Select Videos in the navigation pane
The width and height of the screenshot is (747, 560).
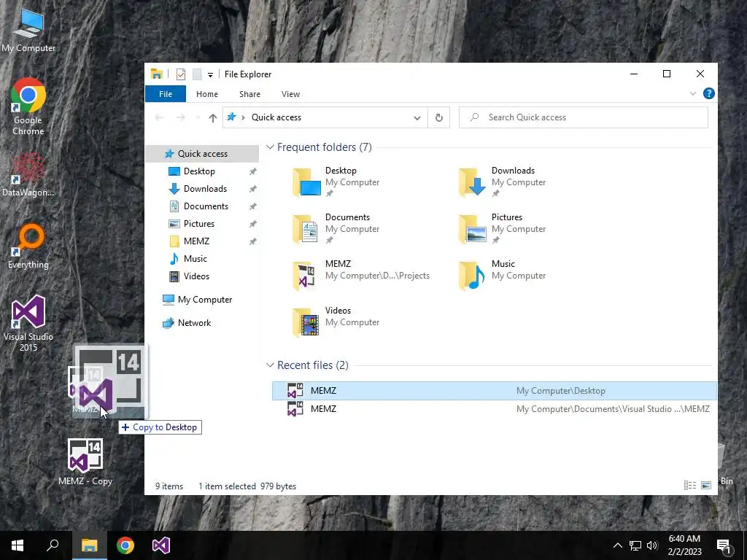tap(196, 276)
